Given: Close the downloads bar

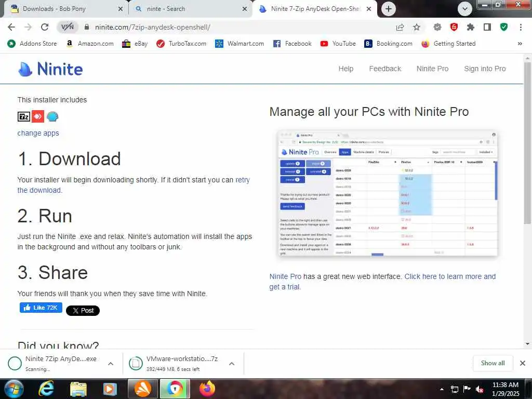Looking at the screenshot, I should (523, 363).
